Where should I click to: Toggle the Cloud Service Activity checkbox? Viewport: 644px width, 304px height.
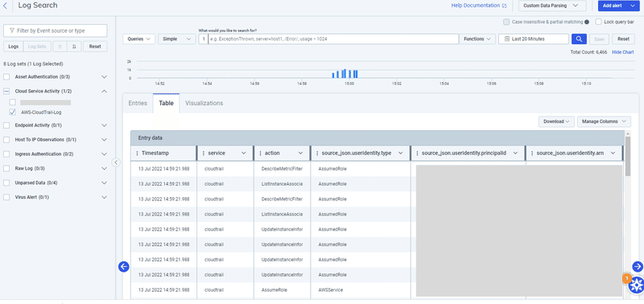[x=6, y=91]
